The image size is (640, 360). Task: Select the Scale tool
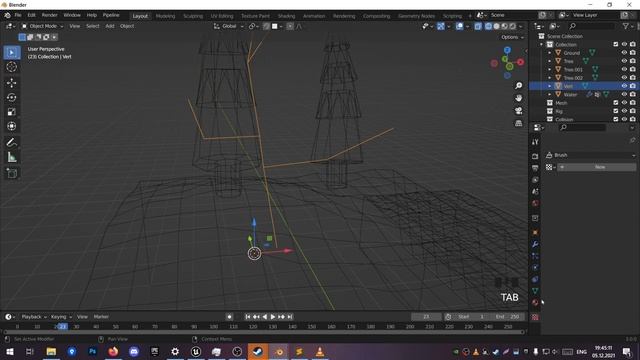(11, 112)
